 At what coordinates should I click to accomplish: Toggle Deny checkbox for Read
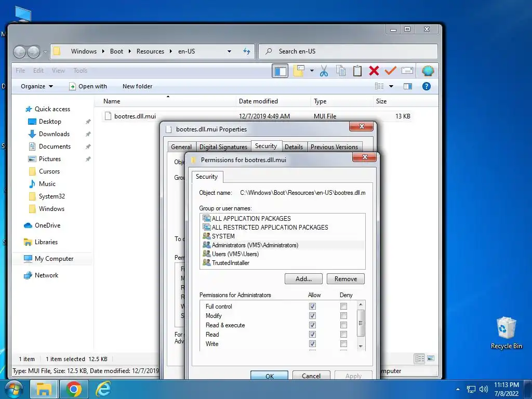344,335
